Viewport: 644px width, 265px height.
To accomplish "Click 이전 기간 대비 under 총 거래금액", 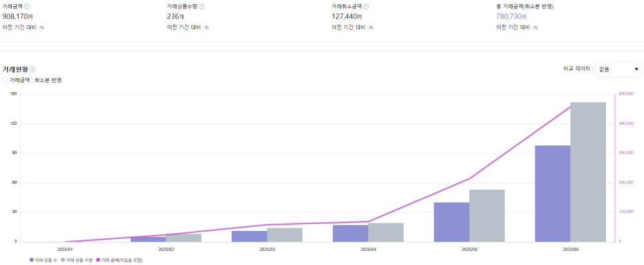I will 513,27.
